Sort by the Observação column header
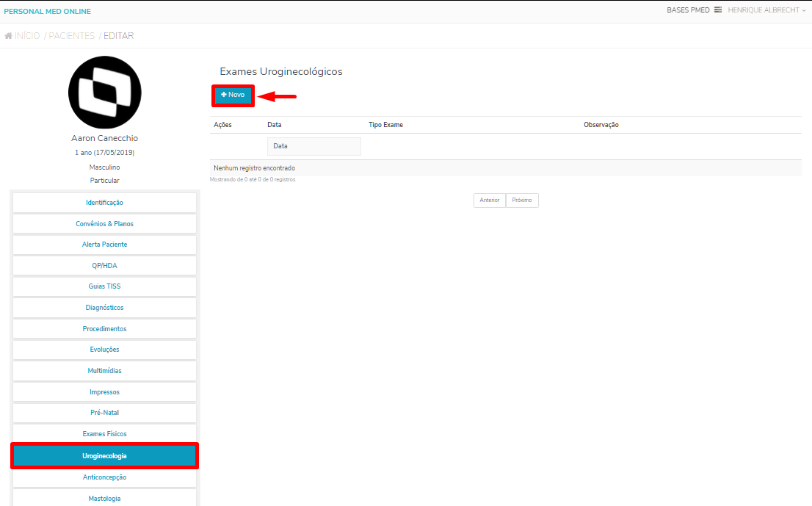This screenshot has height=506, width=812. coord(601,125)
